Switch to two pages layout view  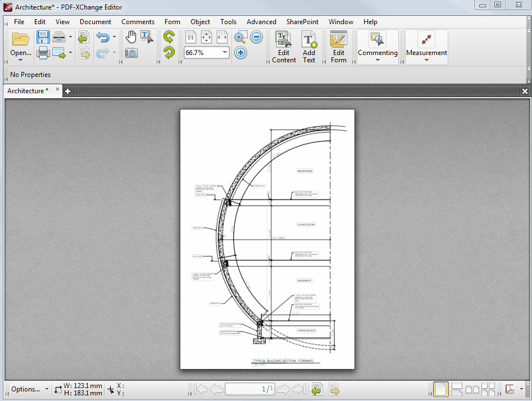coord(472,389)
